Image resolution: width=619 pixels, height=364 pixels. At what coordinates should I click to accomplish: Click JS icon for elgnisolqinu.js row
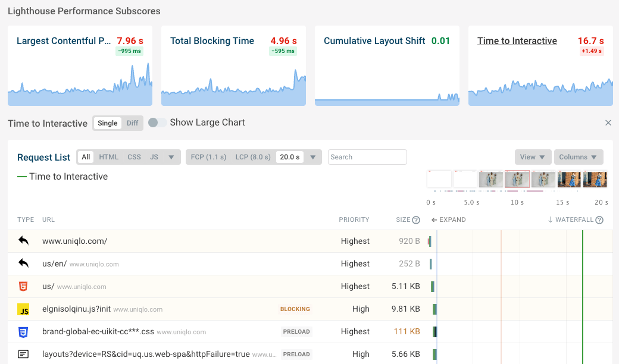click(x=23, y=309)
